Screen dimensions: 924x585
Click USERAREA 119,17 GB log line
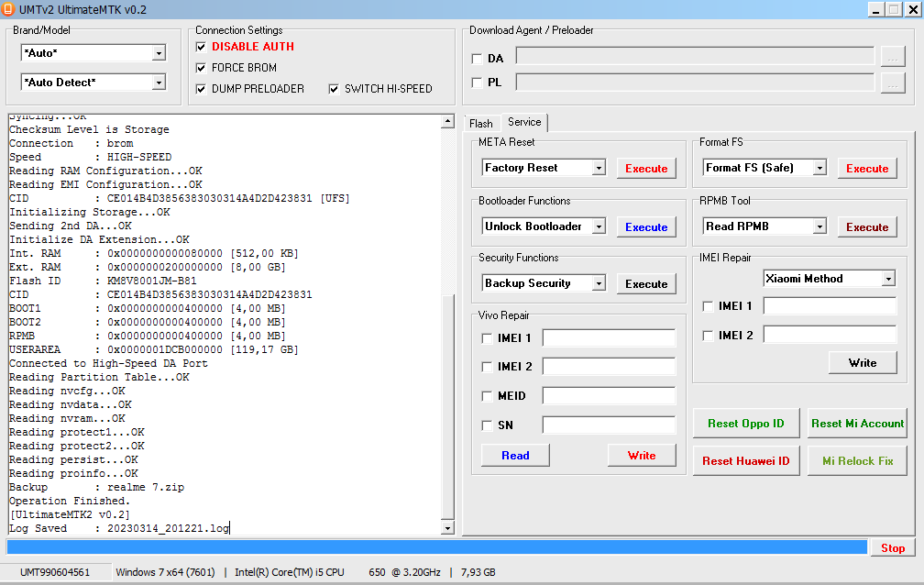(154, 349)
